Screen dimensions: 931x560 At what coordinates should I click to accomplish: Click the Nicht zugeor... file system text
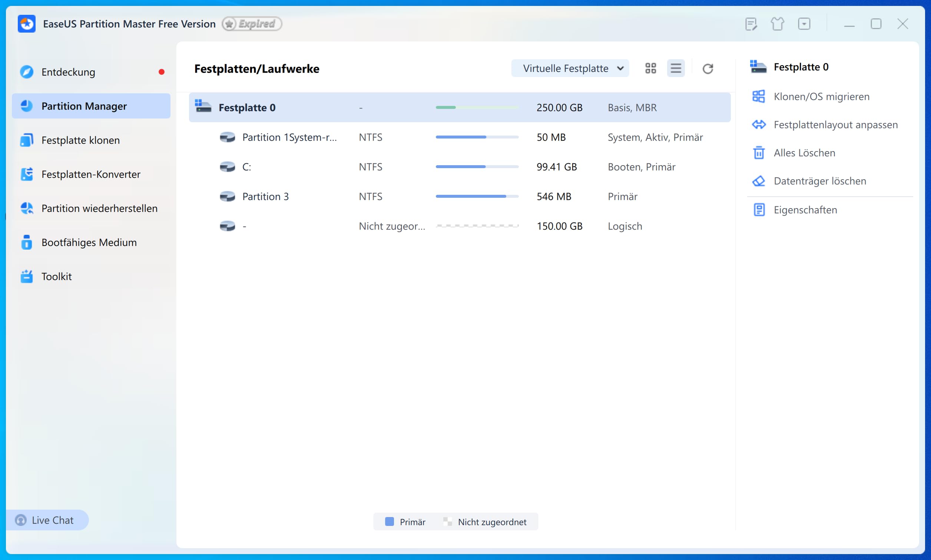tap(392, 226)
